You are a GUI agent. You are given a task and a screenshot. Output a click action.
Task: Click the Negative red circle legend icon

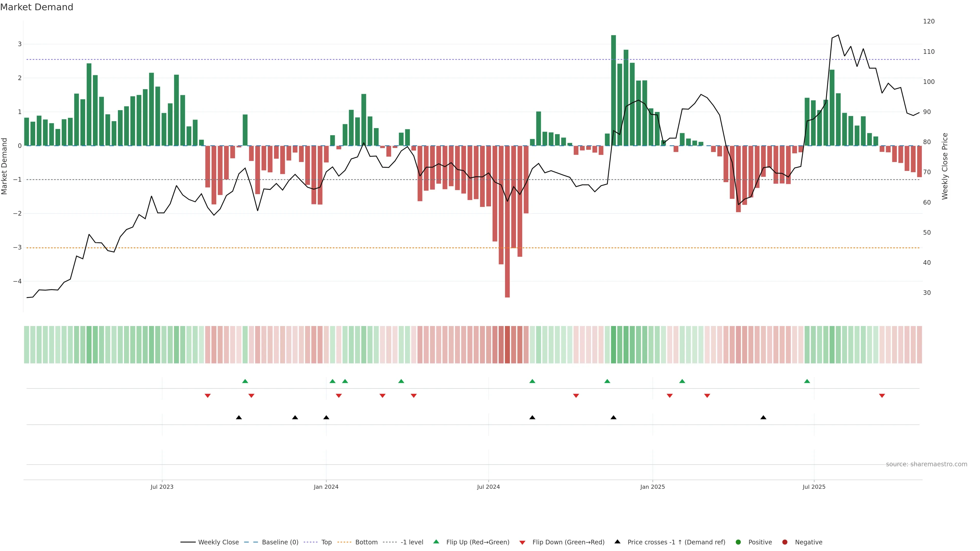click(785, 542)
